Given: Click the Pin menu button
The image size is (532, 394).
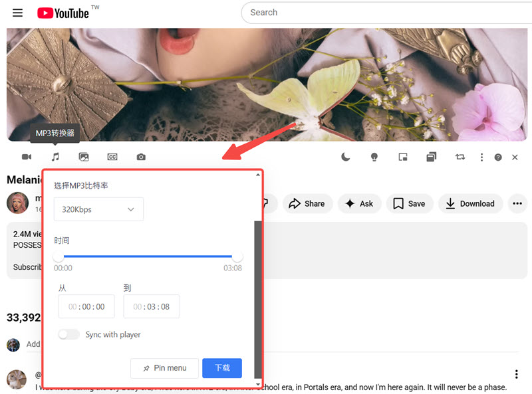Looking at the screenshot, I should tap(164, 368).
